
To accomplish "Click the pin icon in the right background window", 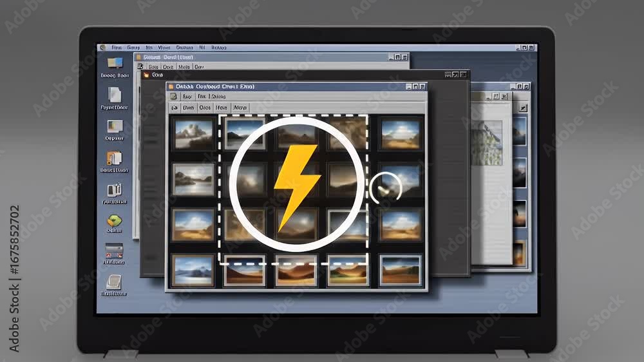I will [522, 108].
